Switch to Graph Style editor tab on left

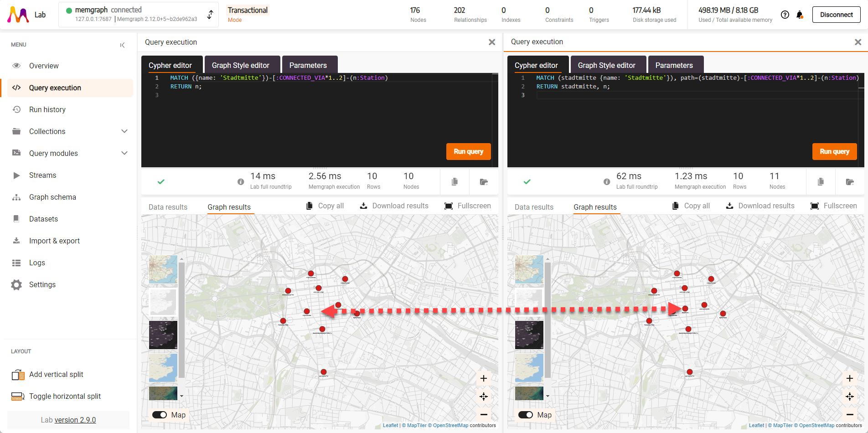point(240,65)
